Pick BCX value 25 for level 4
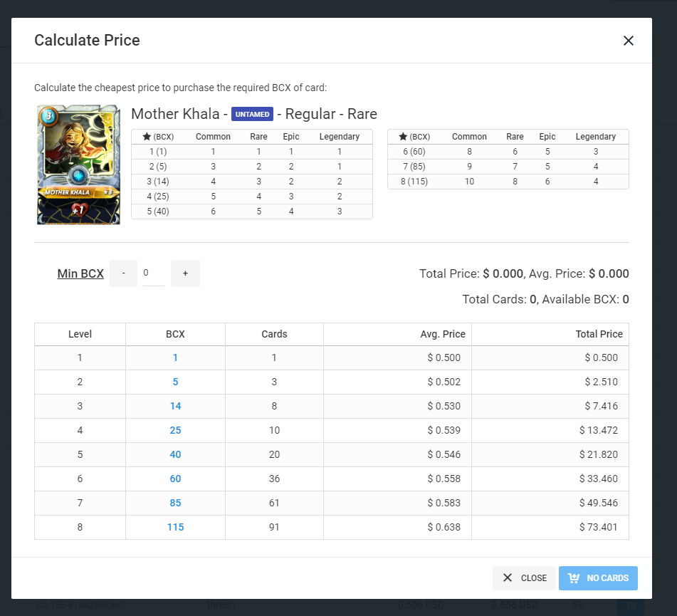 [175, 431]
